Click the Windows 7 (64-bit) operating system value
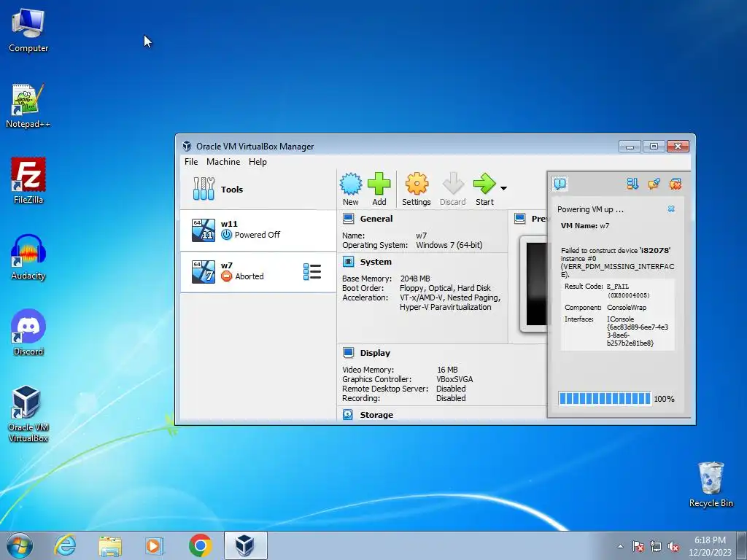 pos(449,245)
